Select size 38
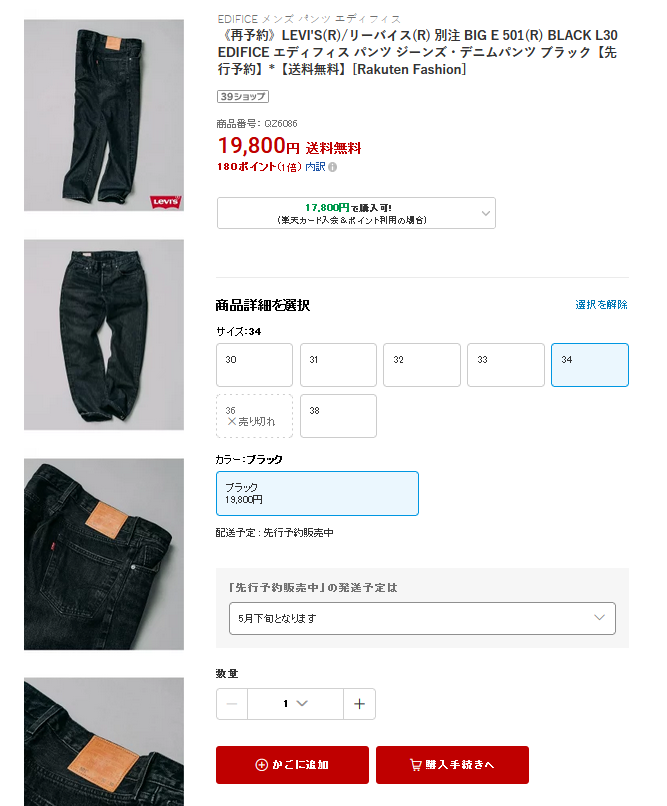The width and height of the screenshot is (667, 806). point(338,416)
